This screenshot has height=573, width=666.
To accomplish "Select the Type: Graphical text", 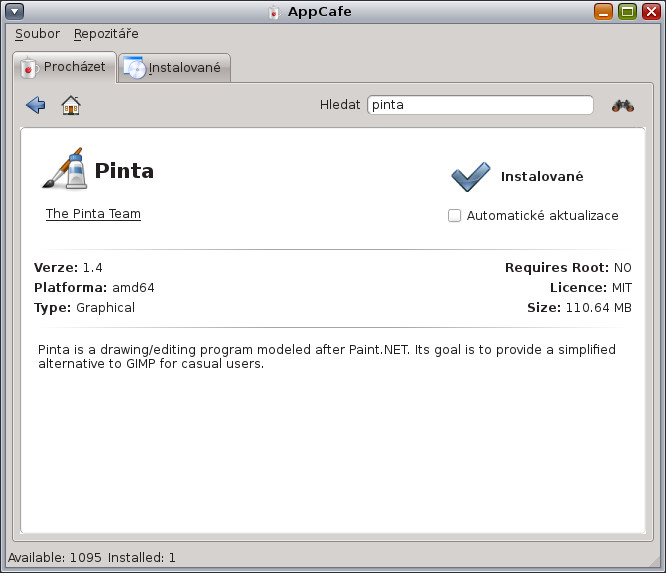I will click(85, 308).
